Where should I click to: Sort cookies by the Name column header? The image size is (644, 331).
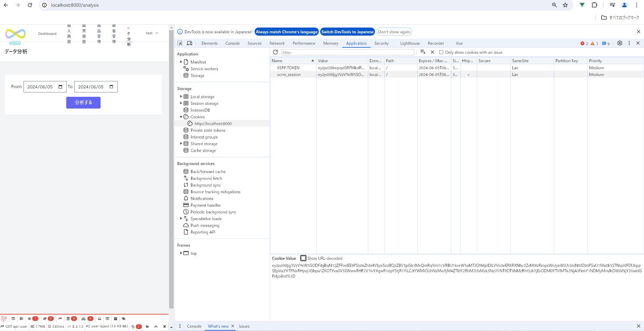(293, 61)
